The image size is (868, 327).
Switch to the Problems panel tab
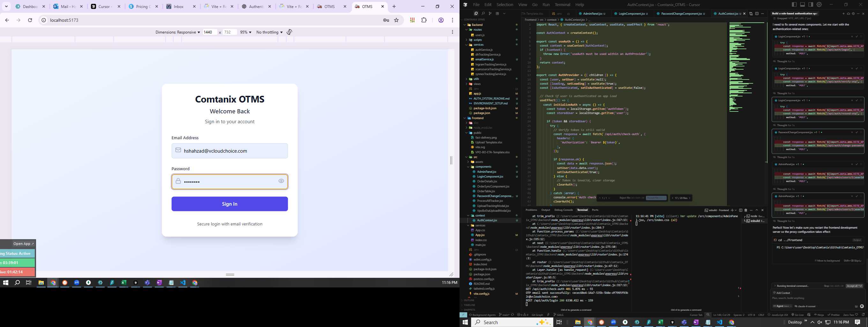click(x=531, y=210)
